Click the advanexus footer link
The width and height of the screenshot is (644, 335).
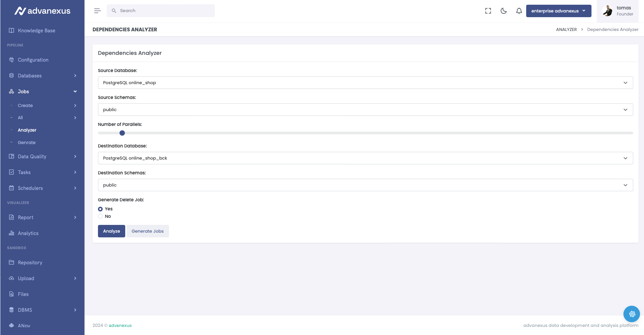click(x=120, y=325)
